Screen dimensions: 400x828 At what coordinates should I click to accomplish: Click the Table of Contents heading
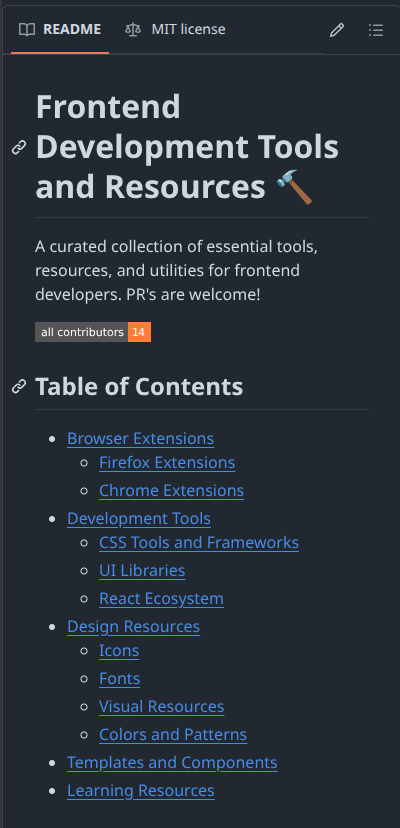coord(139,387)
